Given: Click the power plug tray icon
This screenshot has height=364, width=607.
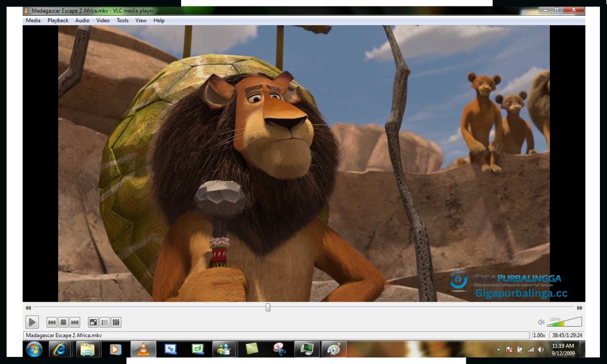Looking at the screenshot, I should tap(519, 349).
